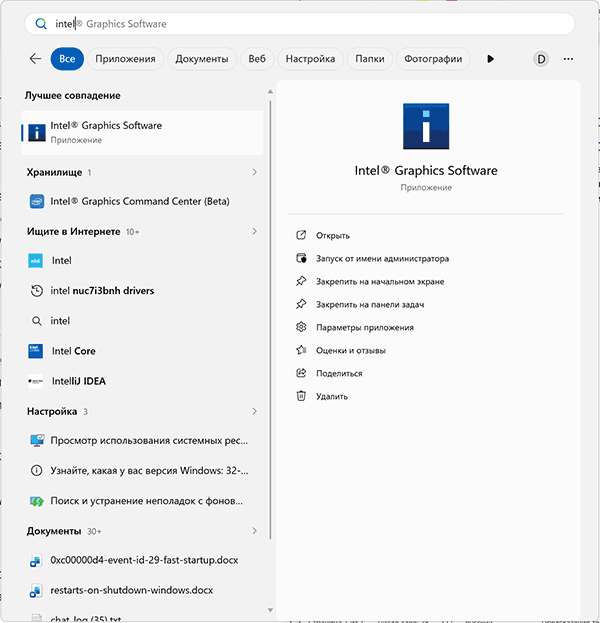
Task: Open 0xc00000d4-event-id-29-fast-startup.docx text
Action: coord(144,560)
